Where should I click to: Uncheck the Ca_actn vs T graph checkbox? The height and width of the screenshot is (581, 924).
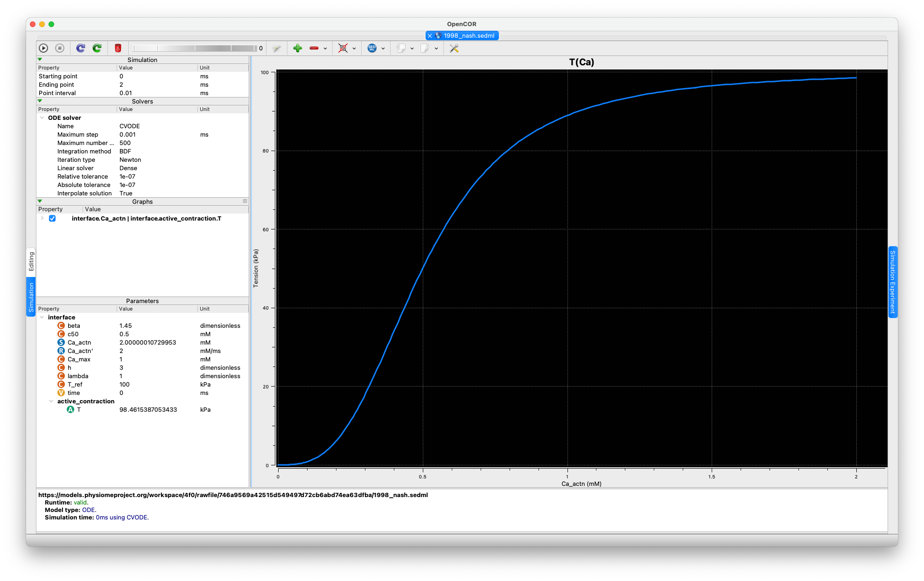pyautogui.click(x=52, y=219)
